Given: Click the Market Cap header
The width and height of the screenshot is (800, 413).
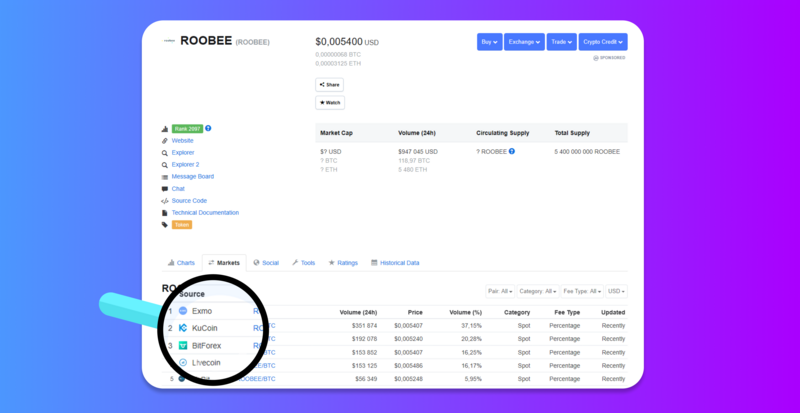Looking at the screenshot, I should (x=336, y=133).
